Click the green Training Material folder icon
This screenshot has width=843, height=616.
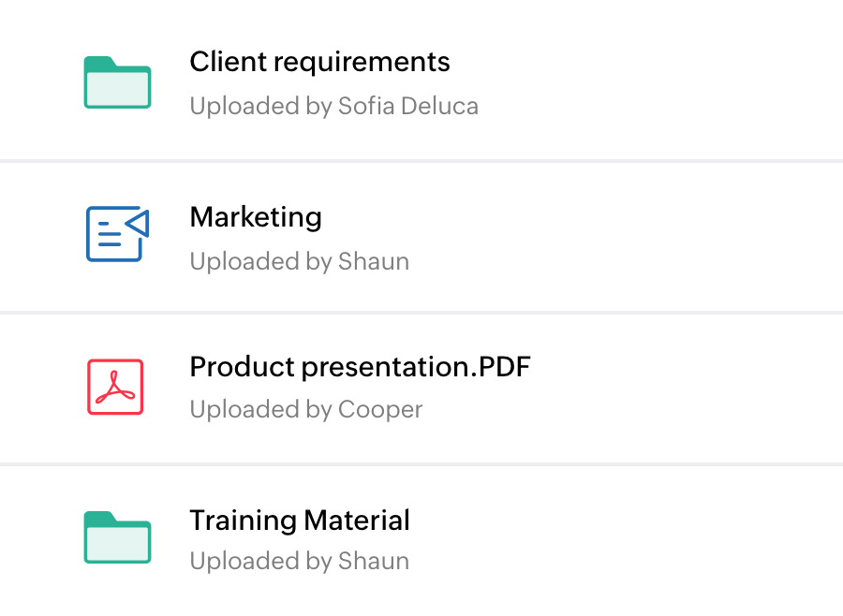coord(117,537)
